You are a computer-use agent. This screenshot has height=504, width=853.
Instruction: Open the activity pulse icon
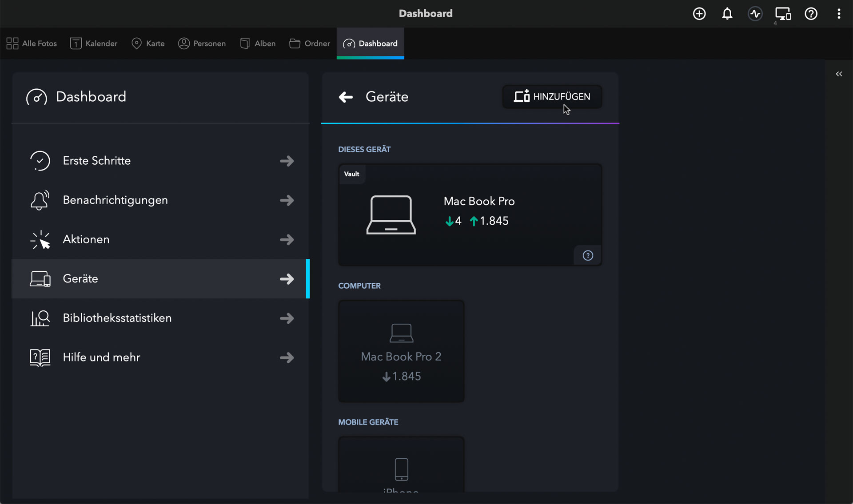pos(755,14)
